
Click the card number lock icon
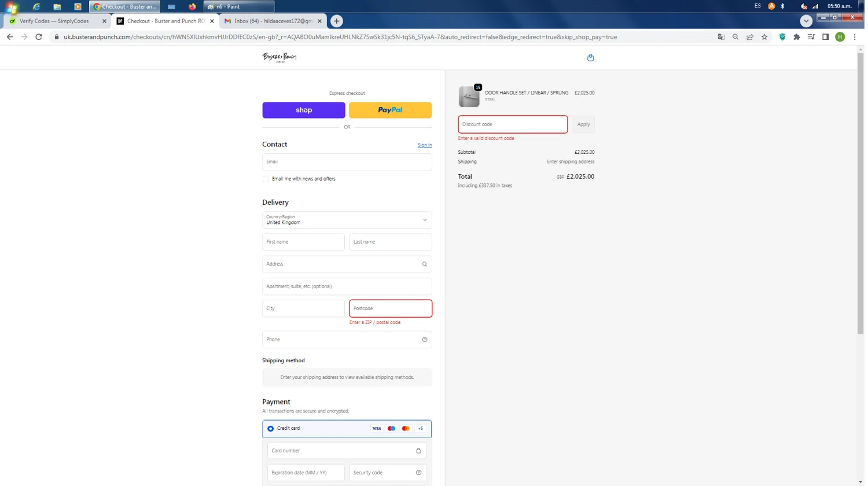[x=420, y=452]
